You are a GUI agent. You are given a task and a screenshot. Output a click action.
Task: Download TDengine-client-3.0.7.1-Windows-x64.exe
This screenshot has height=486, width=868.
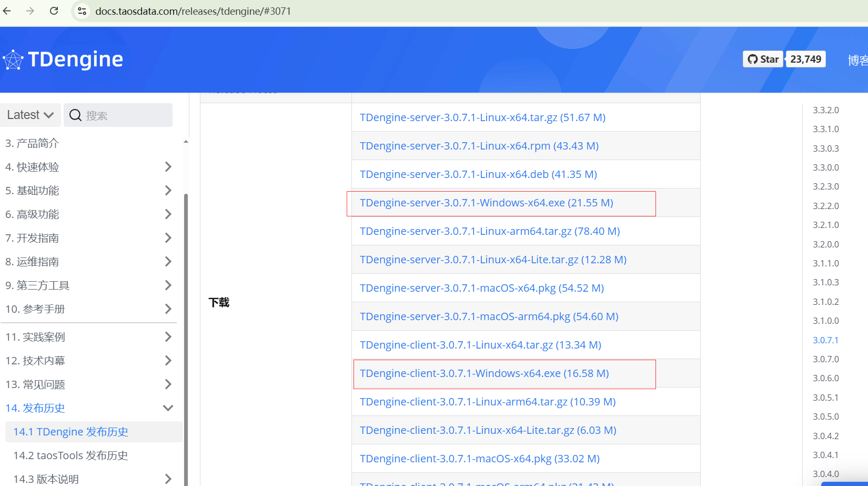pyautogui.click(x=484, y=373)
